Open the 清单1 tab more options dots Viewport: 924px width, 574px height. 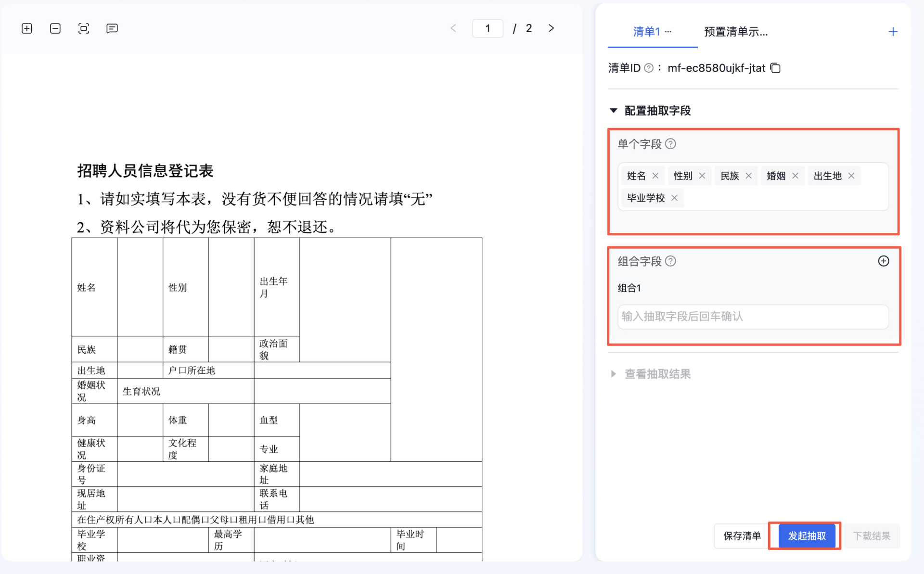pyautogui.click(x=668, y=31)
